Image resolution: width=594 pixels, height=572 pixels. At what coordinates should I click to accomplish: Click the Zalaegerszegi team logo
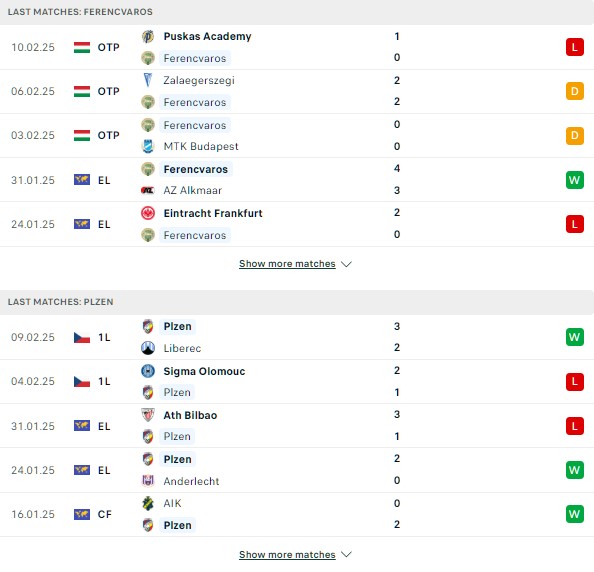click(x=148, y=80)
